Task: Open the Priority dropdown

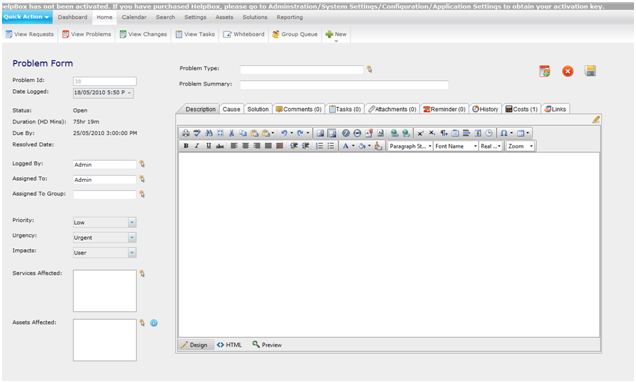Action: coord(132,222)
